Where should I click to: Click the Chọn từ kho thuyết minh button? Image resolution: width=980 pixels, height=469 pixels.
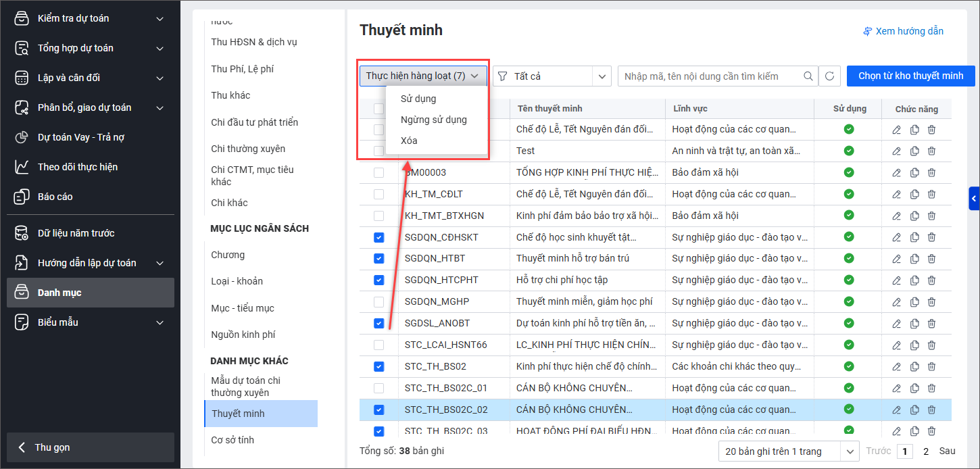[x=910, y=76]
